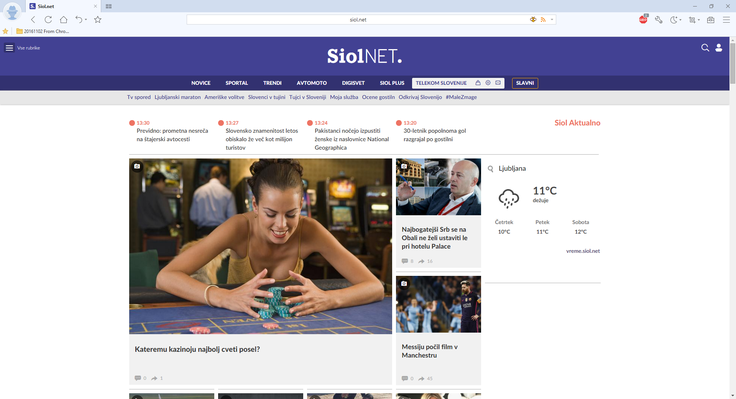Open the address bar dropdown arrow
The width and height of the screenshot is (736, 399).
point(552,20)
